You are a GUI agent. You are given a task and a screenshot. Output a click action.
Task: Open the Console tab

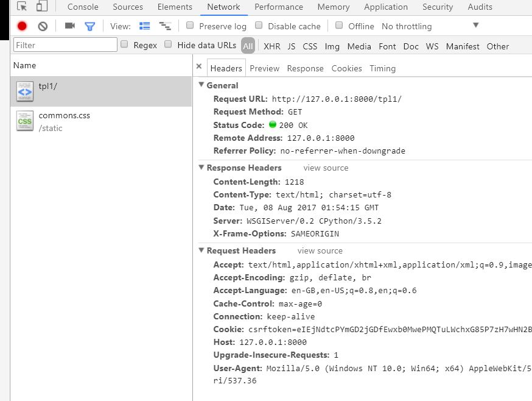point(83,7)
